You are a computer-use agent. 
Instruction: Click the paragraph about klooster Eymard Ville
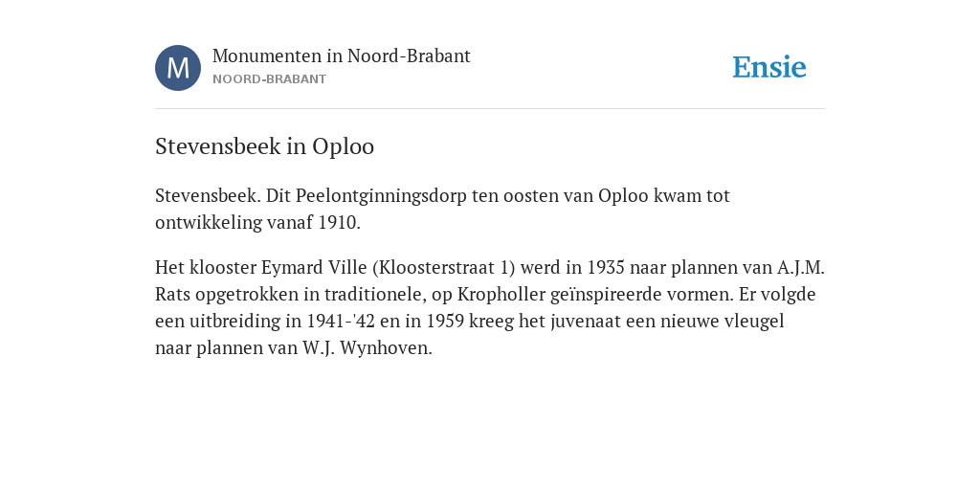coord(490,307)
